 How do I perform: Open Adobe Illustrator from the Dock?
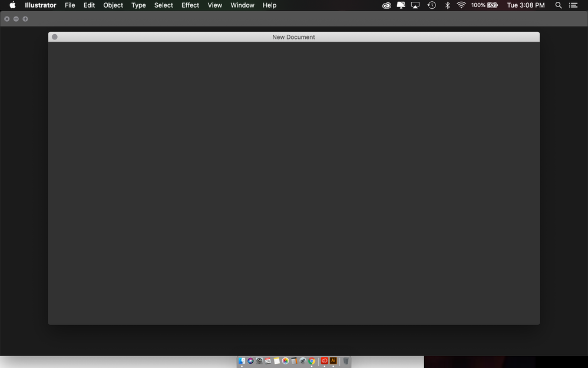pos(333,361)
